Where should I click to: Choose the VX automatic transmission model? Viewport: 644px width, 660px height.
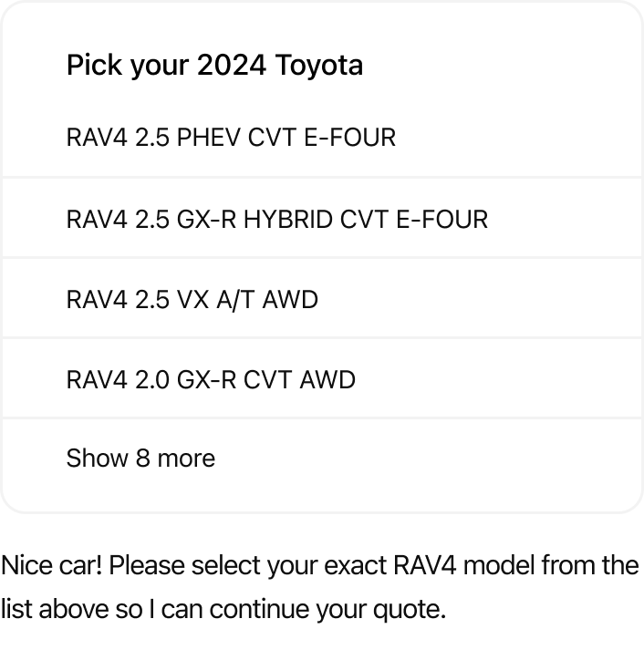(192, 299)
